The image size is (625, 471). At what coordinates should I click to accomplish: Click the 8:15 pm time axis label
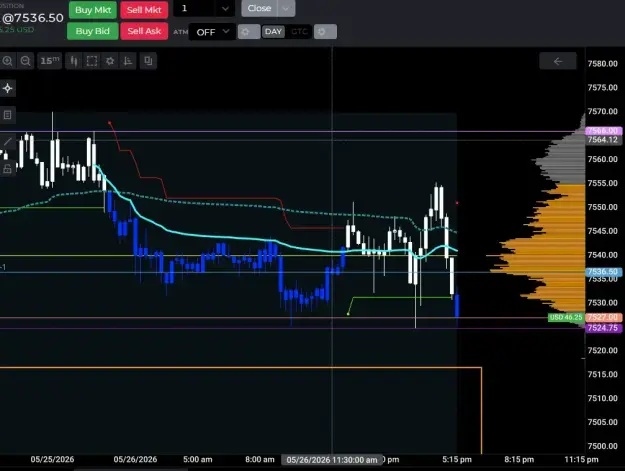pyautogui.click(x=519, y=459)
